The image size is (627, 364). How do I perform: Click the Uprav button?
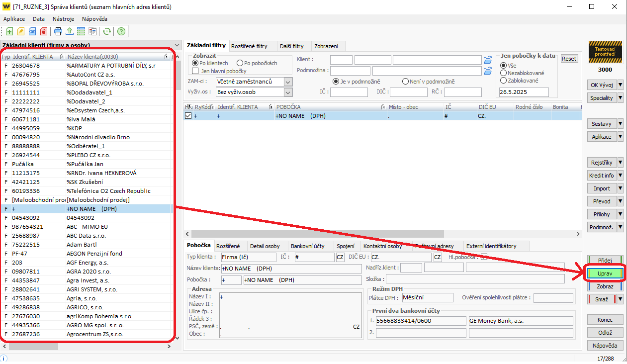(x=605, y=274)
